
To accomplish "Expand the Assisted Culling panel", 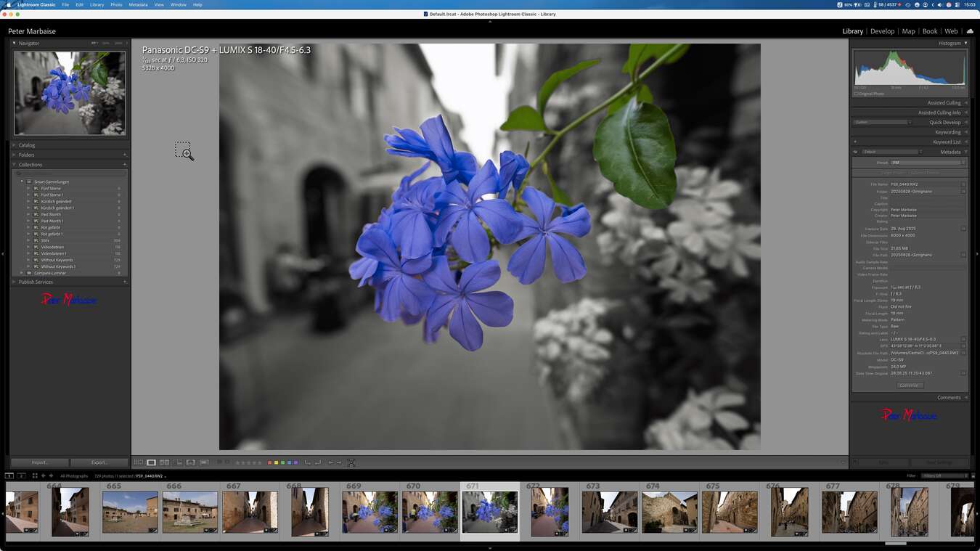I will click(965, 102).
